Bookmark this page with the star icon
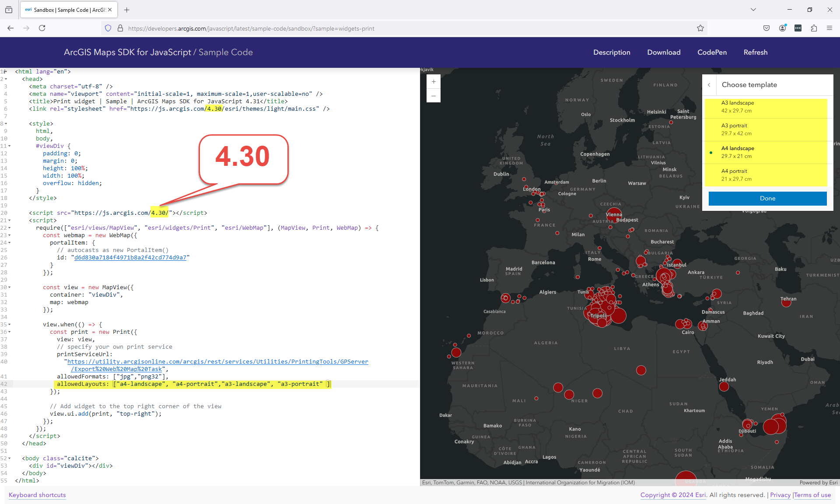The height and width of the screenshot is (504, 840). coord(700,28)
